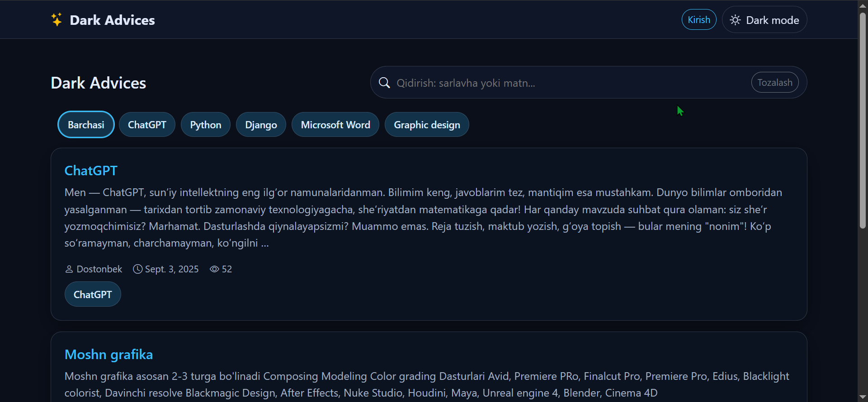Clear the search with Tozalash button

pyautogui.click(x=774, y=83)
